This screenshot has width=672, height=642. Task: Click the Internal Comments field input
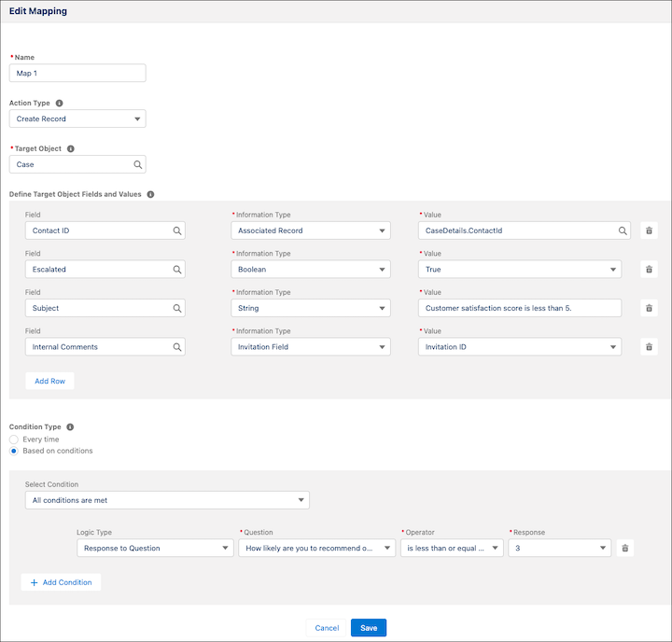105,347
